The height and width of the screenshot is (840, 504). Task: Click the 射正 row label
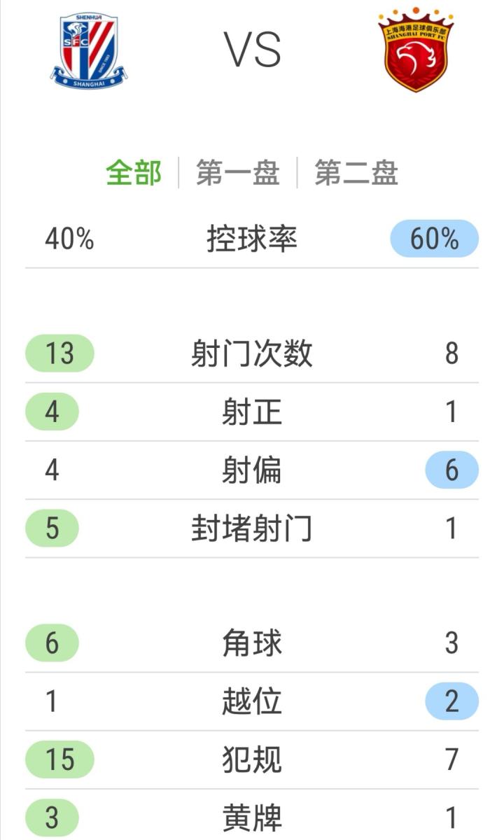(252, 412)
